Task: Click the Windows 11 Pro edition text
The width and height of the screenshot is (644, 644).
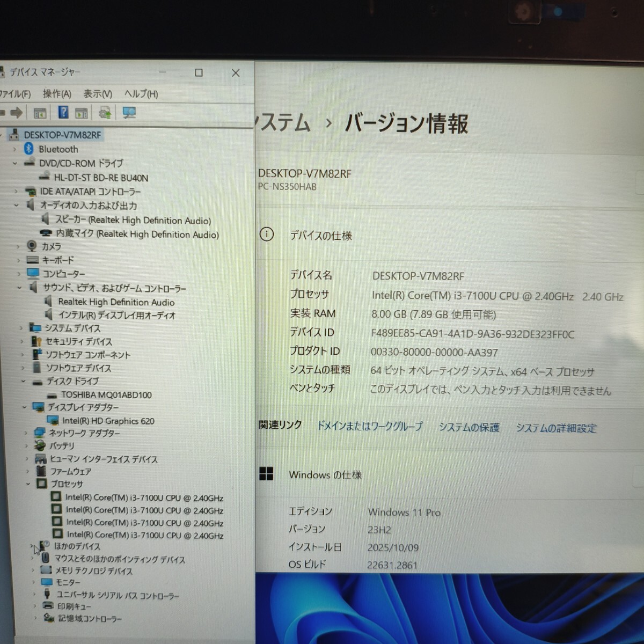Action: pyautogui.click(x=404, y=513)
